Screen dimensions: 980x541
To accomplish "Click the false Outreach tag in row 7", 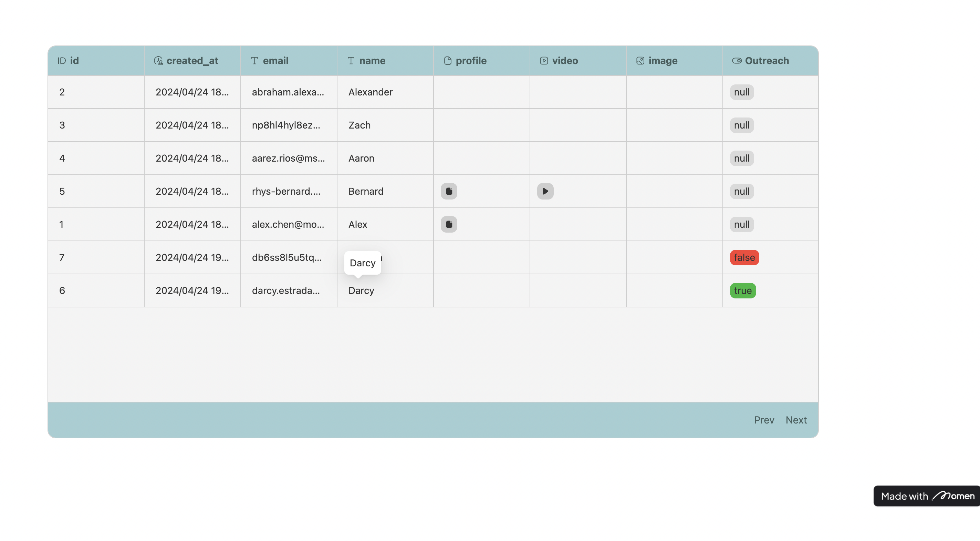I will coord(744,257).
